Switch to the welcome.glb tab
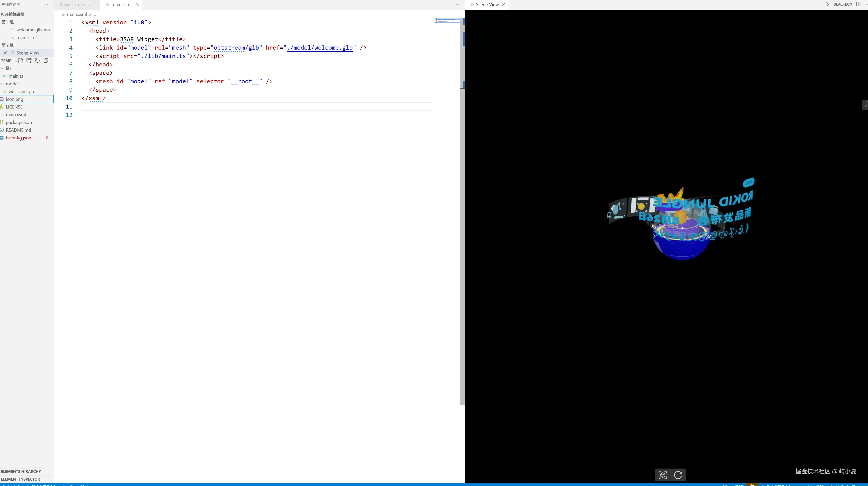The width and height of the screenshot is (868, 486). [77, 4]
